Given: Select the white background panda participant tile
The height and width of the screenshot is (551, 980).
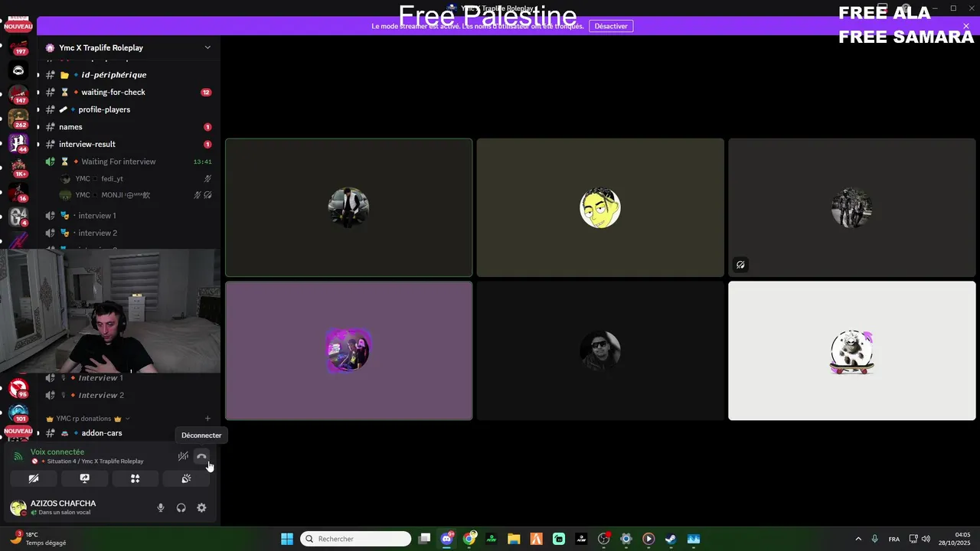Looking at the screenshot, I should tap(852, 350).
